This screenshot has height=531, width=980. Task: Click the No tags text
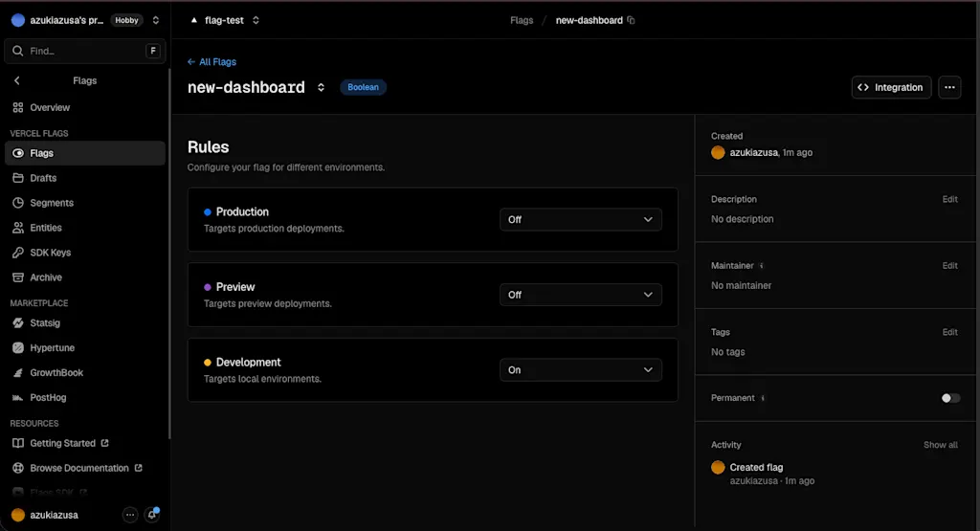(727, 352)
